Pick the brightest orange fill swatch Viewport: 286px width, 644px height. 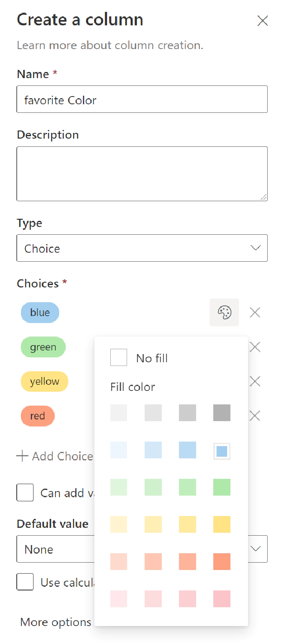coord(221,561)
